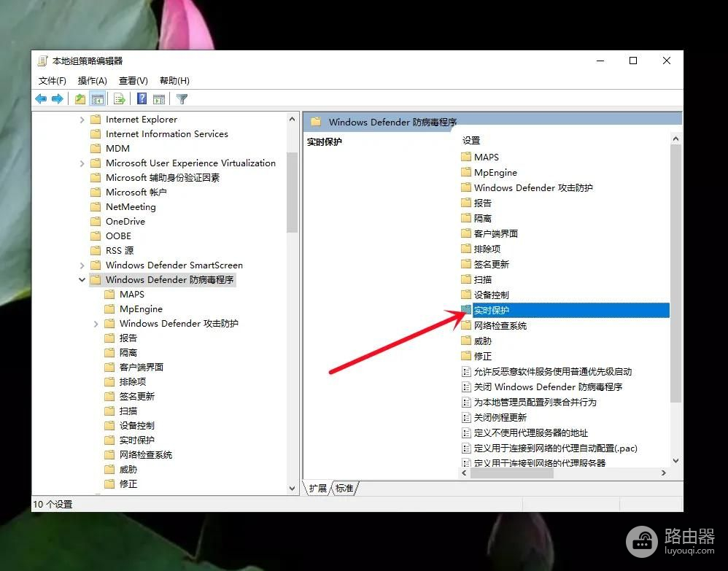Toggle the show/hide action pane icon

(x=159, y=99)
